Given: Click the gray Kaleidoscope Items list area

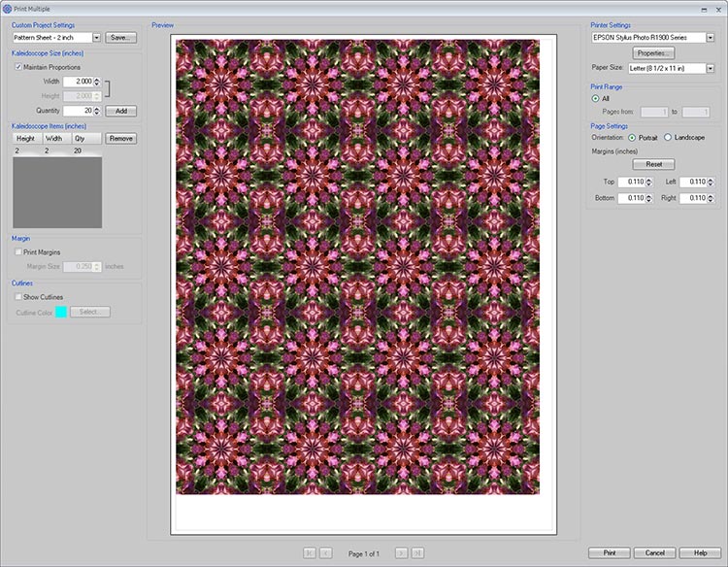Looking at the screenshot, I should 57,192.
